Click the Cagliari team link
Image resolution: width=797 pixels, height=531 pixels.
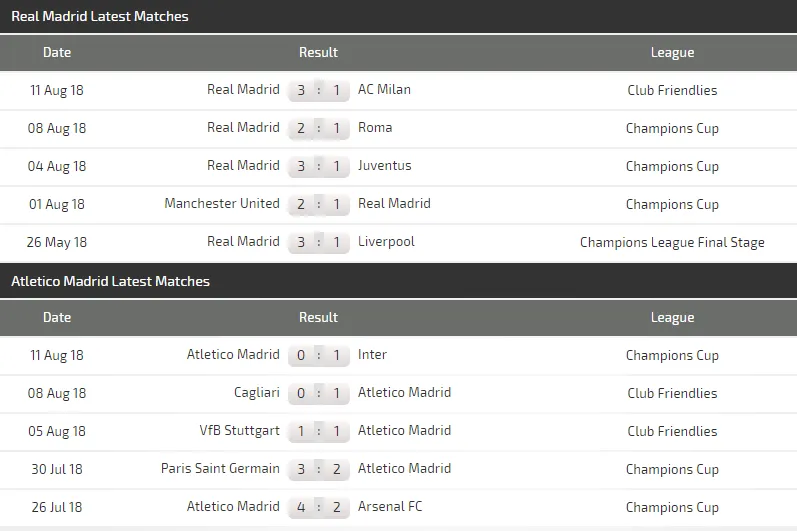257,392
